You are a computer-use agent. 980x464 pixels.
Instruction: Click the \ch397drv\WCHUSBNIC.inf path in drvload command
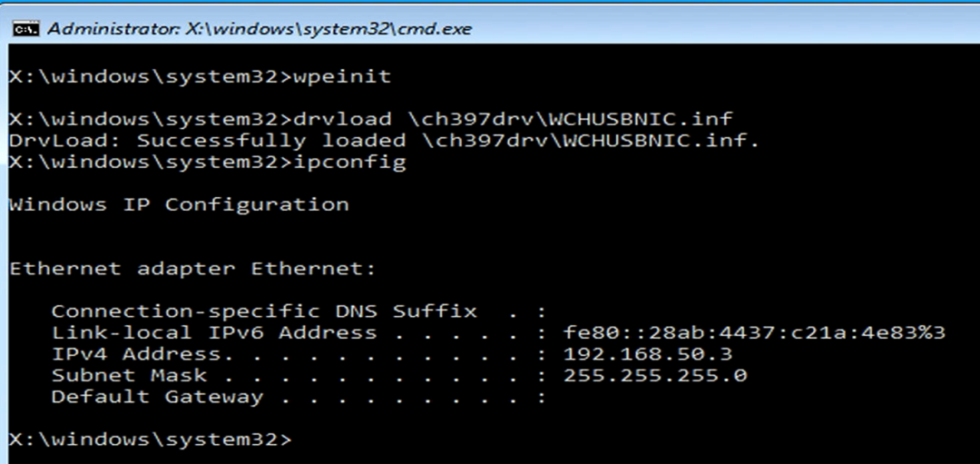571,119
